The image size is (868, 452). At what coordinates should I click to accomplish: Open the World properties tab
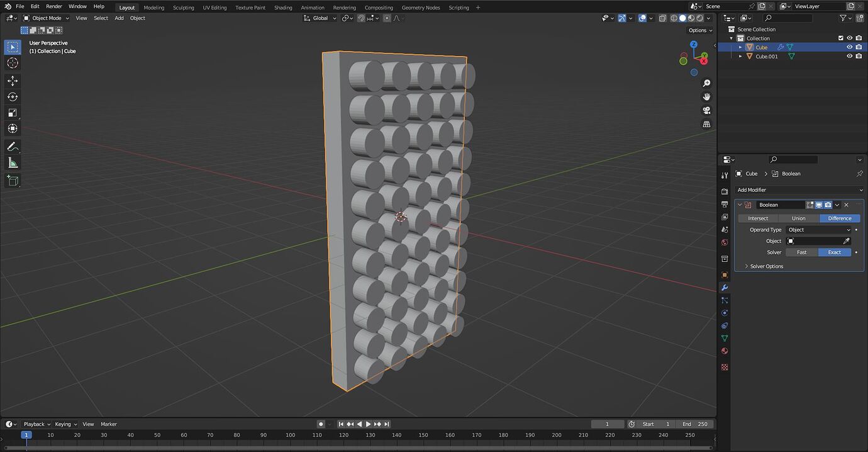pyautogui.click(x=725, y=242)
